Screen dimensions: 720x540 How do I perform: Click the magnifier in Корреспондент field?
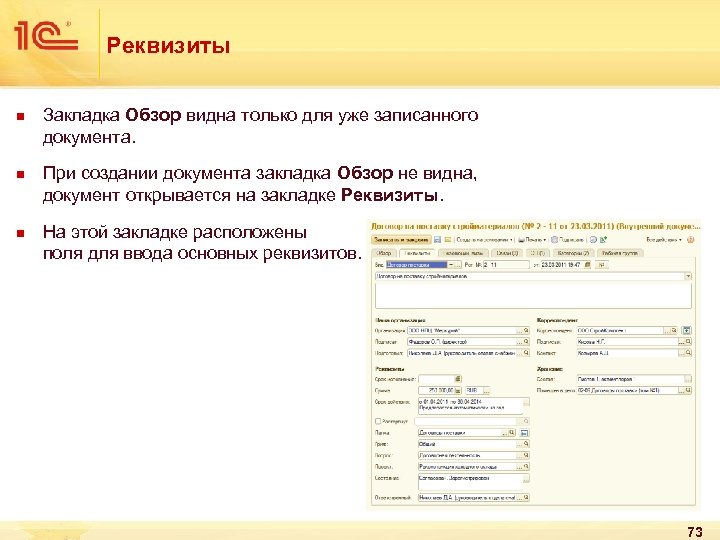click(674, 331)
